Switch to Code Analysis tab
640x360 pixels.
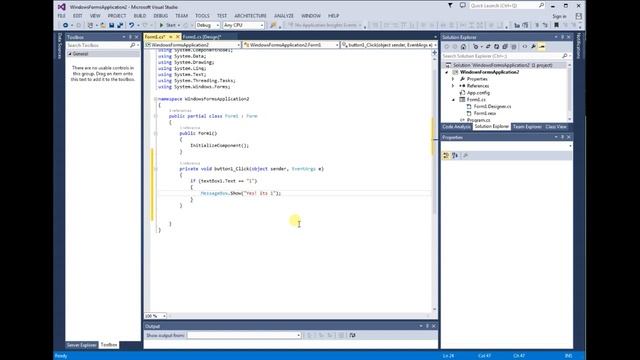(456, 127)
